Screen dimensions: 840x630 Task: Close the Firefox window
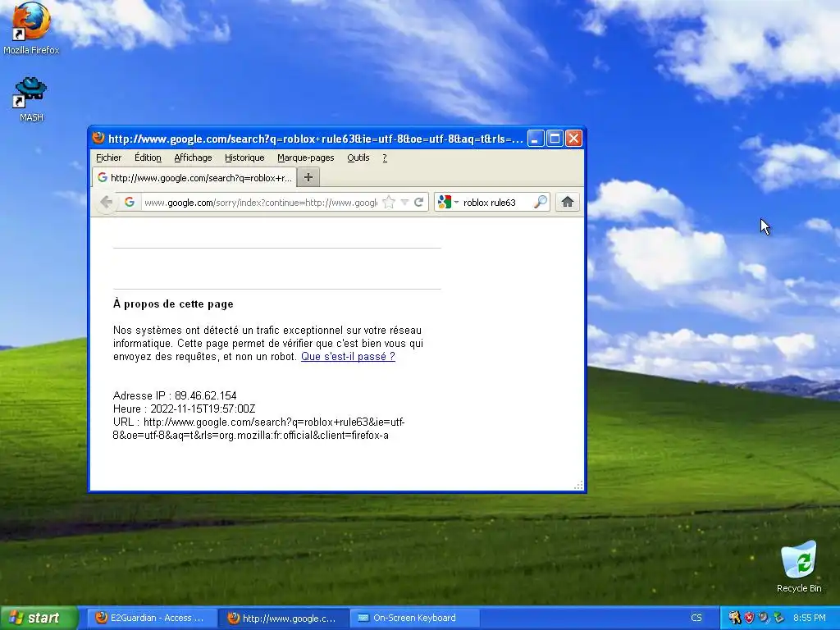[x=573, y=139]
